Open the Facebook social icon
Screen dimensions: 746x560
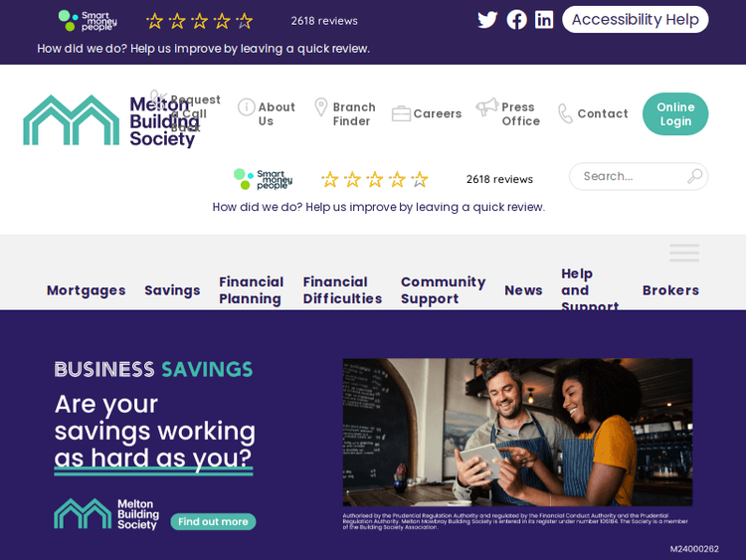click(516, 20)
